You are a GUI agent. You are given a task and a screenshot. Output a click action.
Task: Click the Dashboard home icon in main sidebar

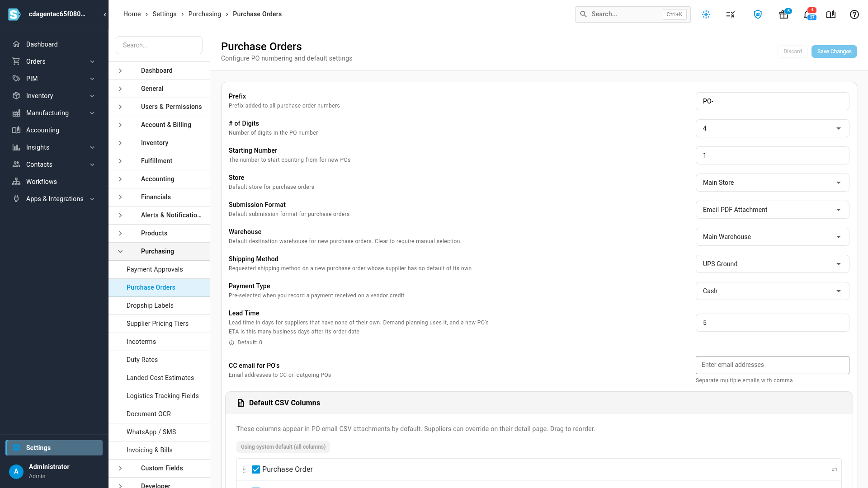16,44
